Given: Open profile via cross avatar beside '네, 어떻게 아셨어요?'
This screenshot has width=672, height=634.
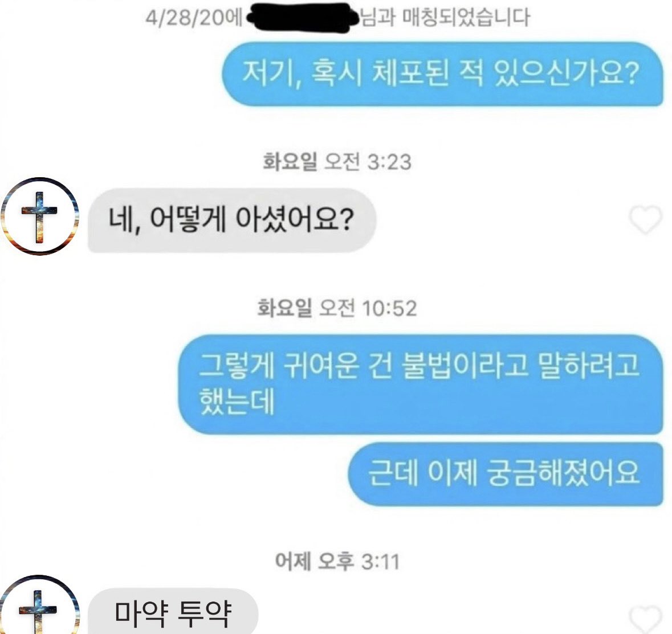Looking at the screenshot, I should click(39, 216).
